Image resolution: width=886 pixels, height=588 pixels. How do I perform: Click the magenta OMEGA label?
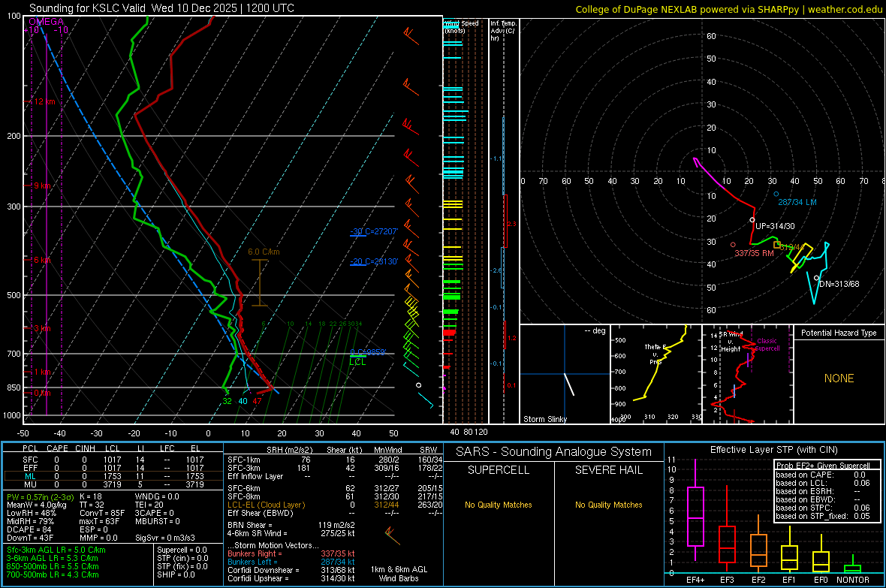[x=46, y=22]
